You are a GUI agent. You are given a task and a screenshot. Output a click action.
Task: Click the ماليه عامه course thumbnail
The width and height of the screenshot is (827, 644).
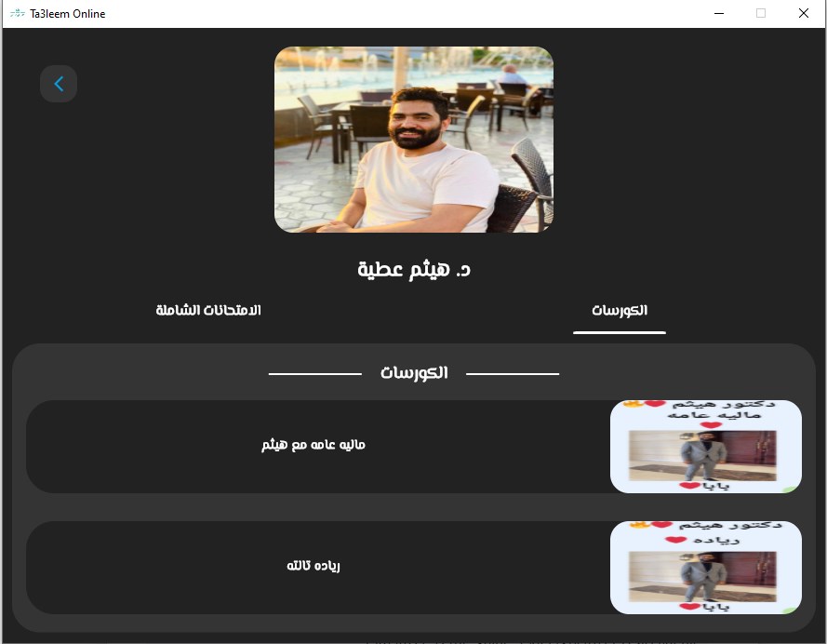706,446
